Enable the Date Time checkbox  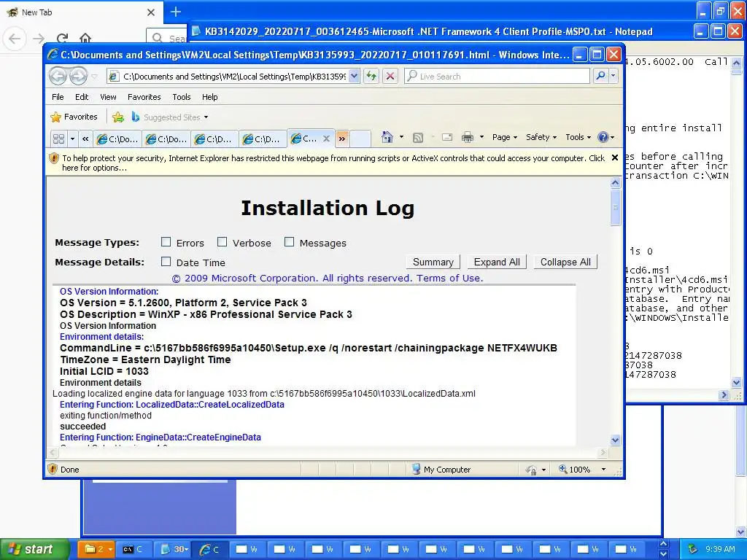166,262
